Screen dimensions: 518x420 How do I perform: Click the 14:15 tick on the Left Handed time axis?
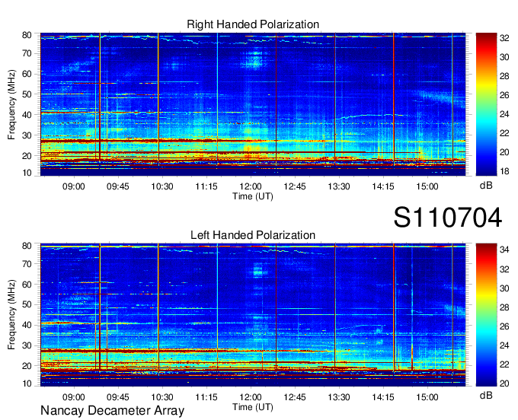point(383,397)
